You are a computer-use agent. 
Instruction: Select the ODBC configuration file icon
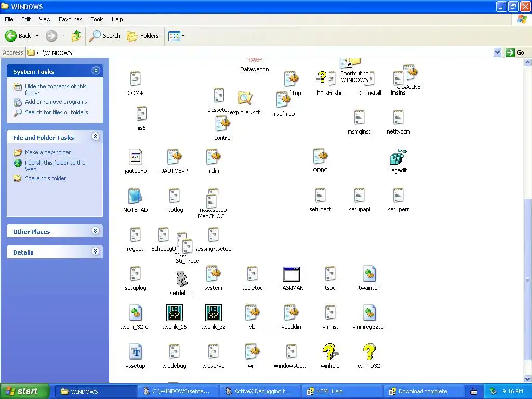point(320,156)
